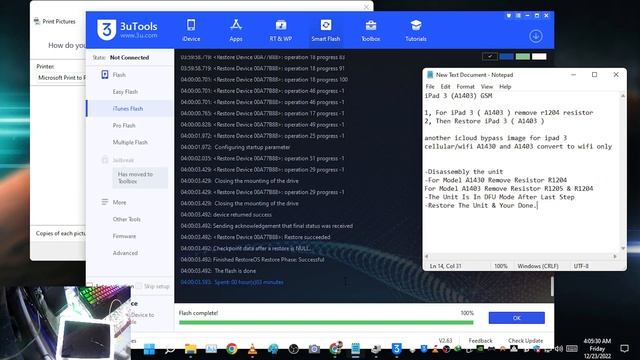Select the black log theme swatch
The width and height of the screenshot is (640, 360).
489,56
